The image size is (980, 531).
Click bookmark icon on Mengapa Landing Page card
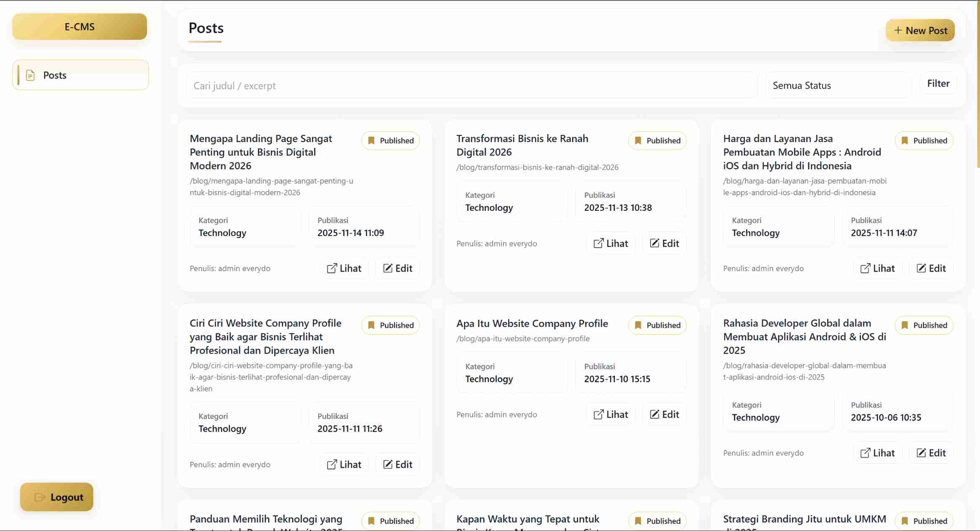[371, 140]
